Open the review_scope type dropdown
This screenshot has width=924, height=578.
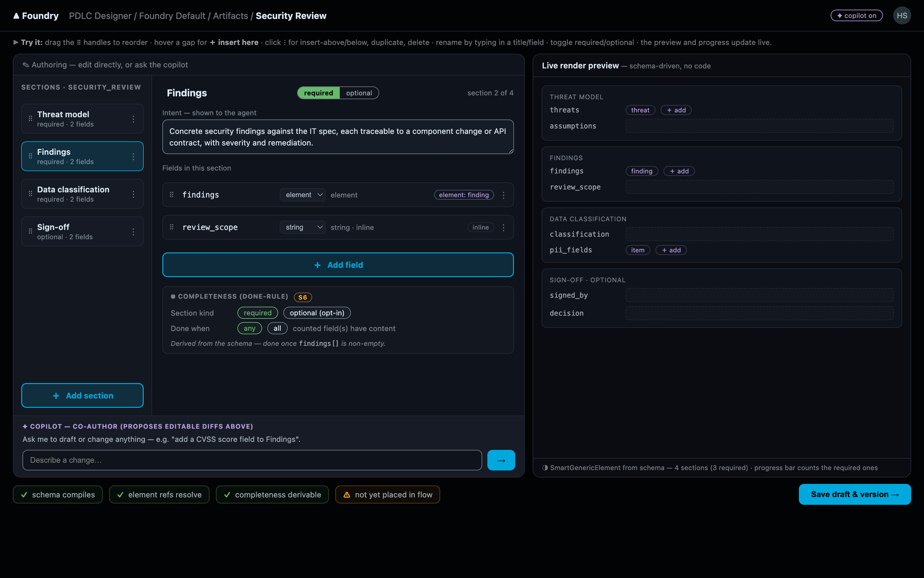(303, 227)
